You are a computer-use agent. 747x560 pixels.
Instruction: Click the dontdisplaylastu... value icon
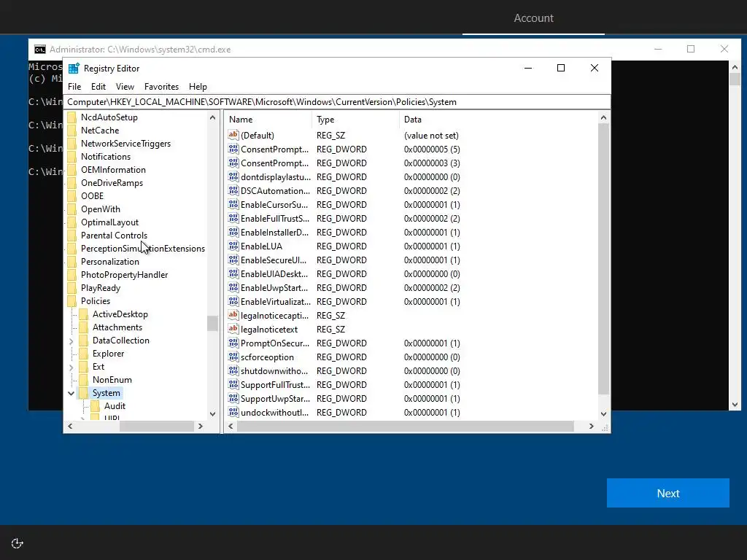[233, 176]
